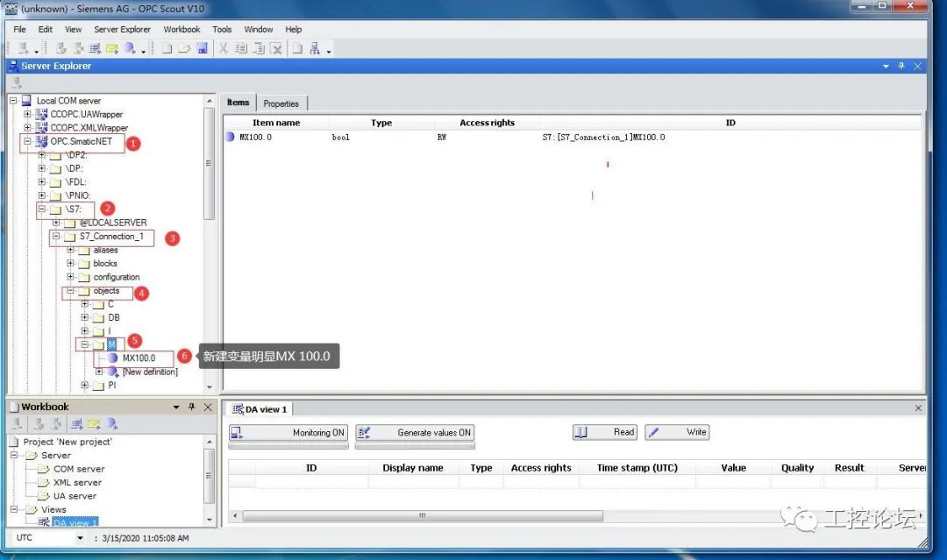947x560 pixels.
Task: Click the MX100.0 item icon in items list
Action: [230, 137]
